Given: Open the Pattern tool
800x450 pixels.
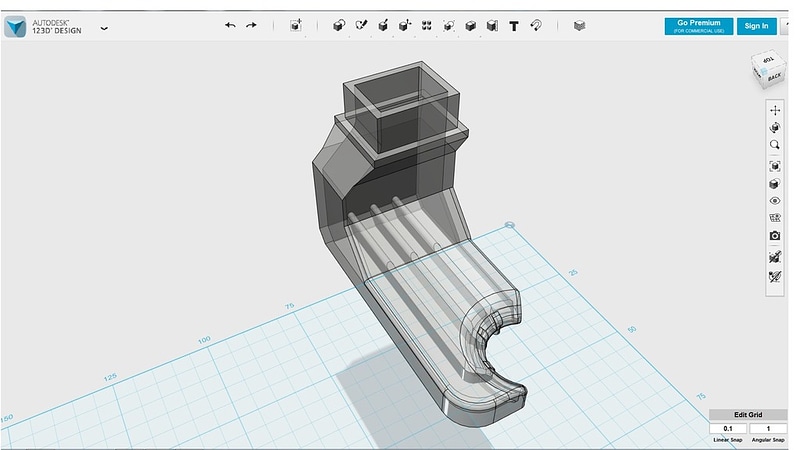Looking at the screenshot, I should click(x=427, y=26).
